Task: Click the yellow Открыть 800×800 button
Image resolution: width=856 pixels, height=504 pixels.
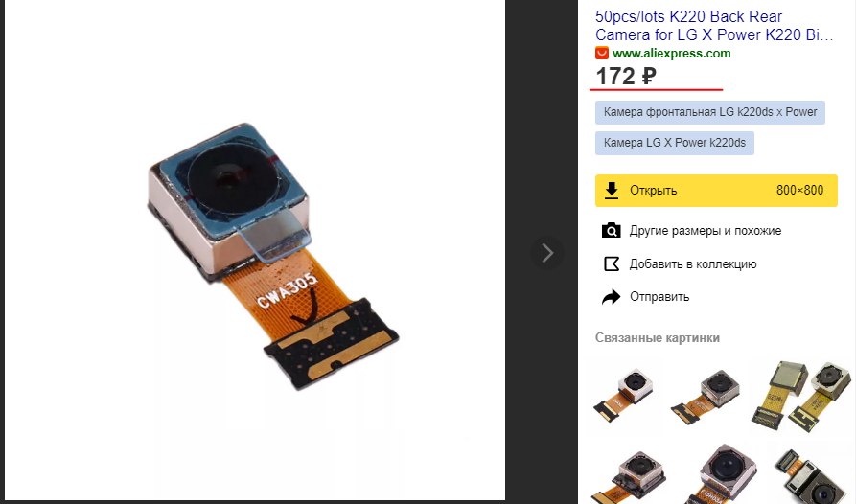Action: point(716,191)
